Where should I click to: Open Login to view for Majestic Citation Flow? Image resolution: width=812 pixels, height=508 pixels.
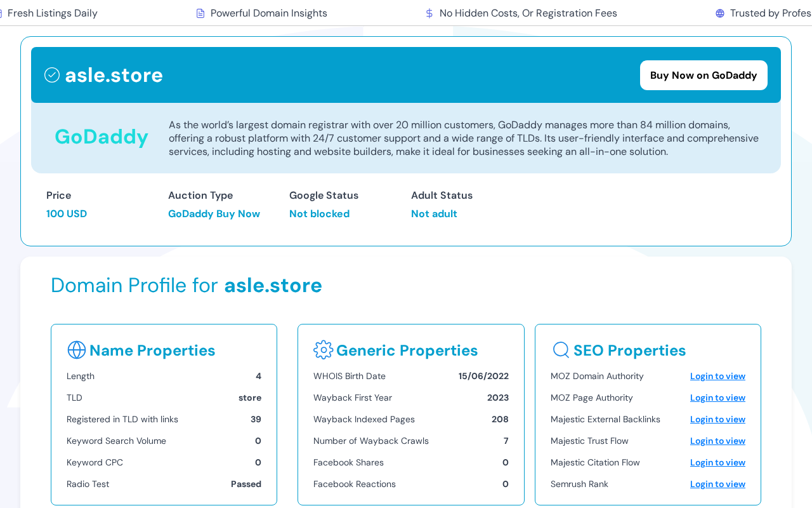coord(717,462)
